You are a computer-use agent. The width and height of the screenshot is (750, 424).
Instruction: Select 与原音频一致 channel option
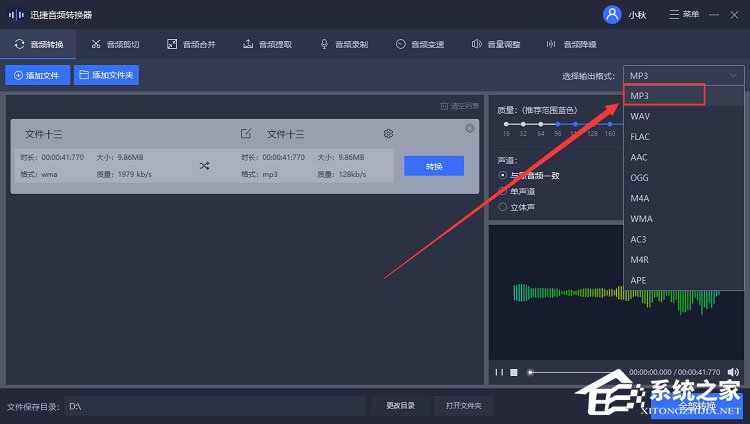click(x=529, y=175)
